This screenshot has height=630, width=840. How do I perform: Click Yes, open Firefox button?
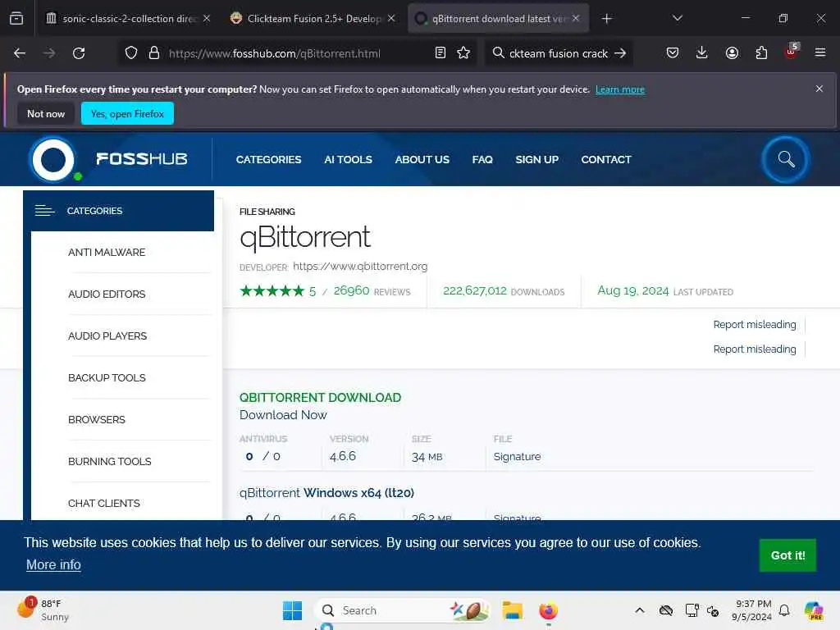tap(127, 113)
